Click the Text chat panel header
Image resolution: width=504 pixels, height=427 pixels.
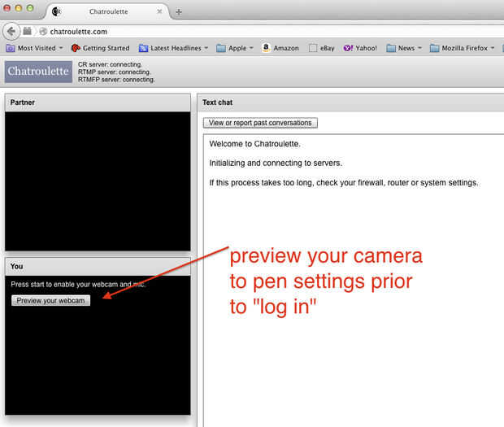coord(350,102)
